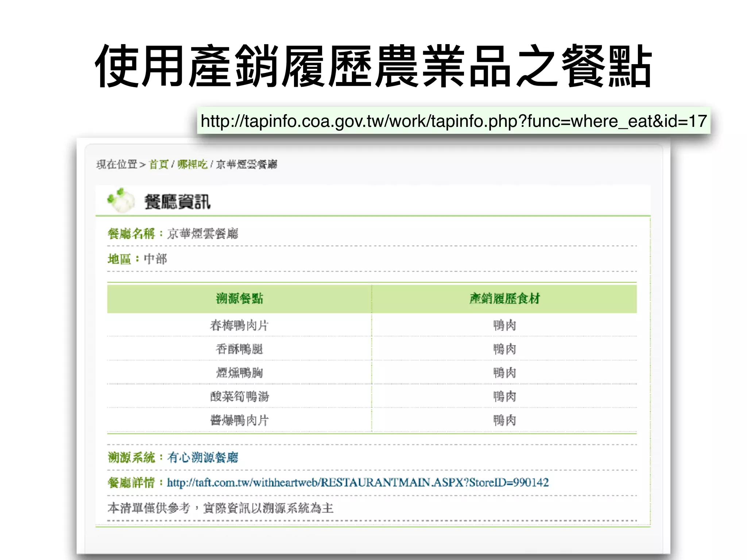
Task: Click 鴨肉 in the 香酥鴨腿 row
Action: (x=504, y=349)
